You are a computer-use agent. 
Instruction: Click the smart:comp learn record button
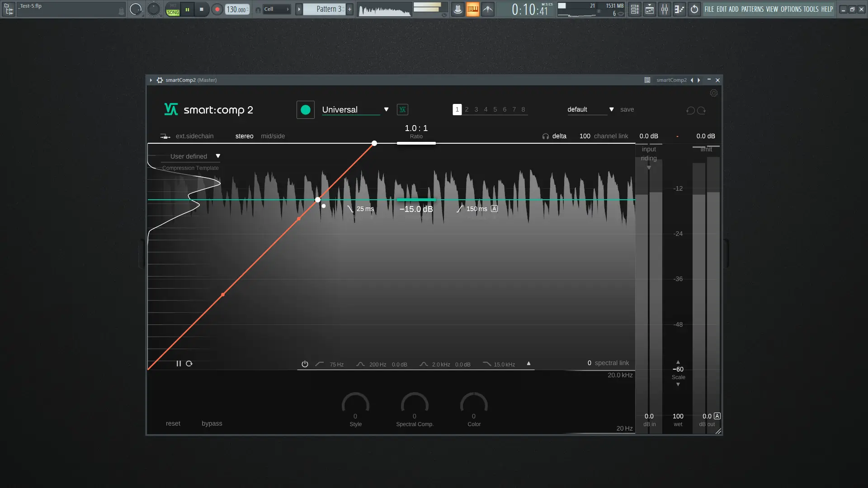click(305, 110)
